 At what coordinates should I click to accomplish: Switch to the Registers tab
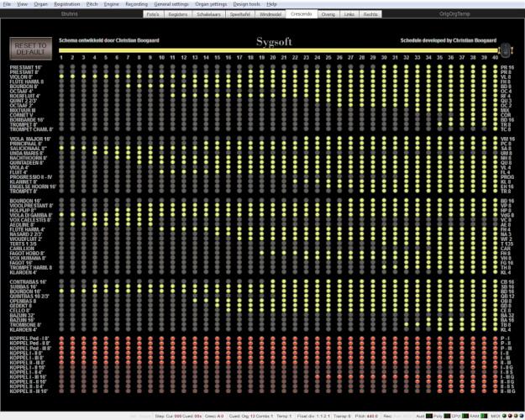(178, 15)
